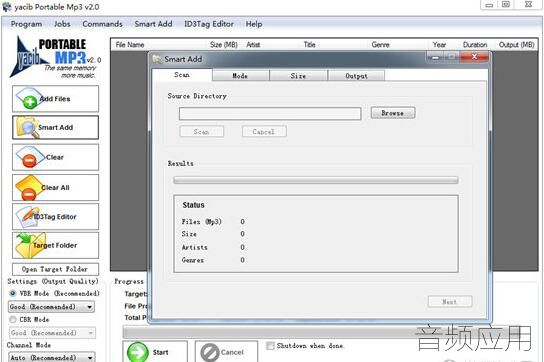Click the yacib Portable MP3 logo
Image resolution: width=544 pixels, height=362 pixels.
[x=56, y=57]
